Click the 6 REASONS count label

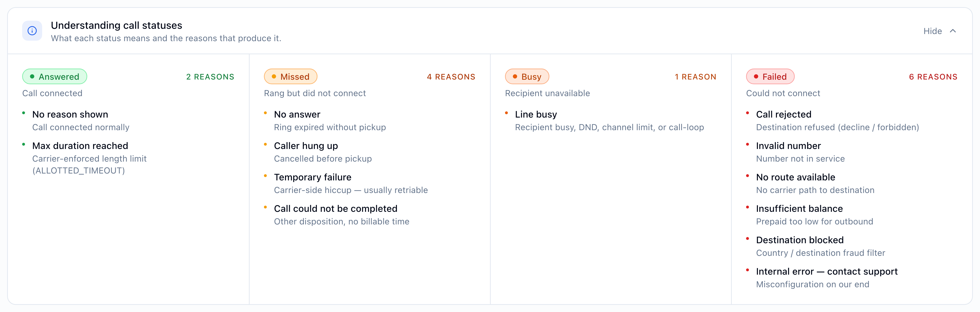[933, 77]
